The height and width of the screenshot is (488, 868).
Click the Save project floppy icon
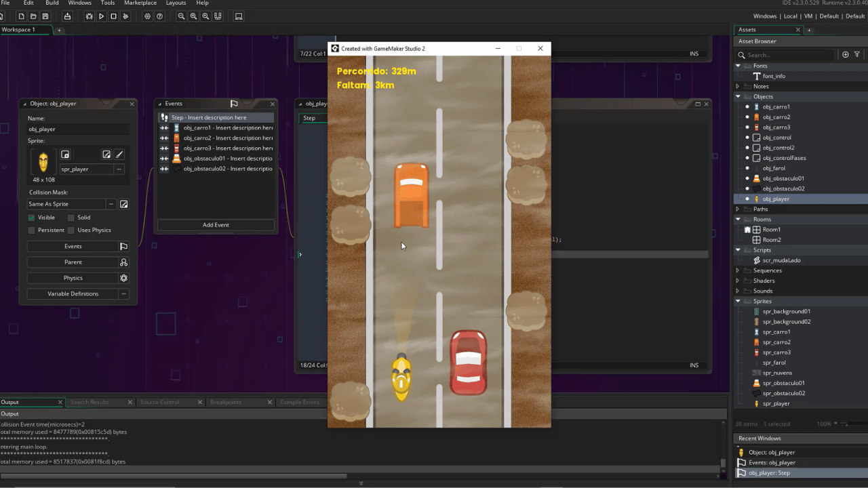pos(45,16)
